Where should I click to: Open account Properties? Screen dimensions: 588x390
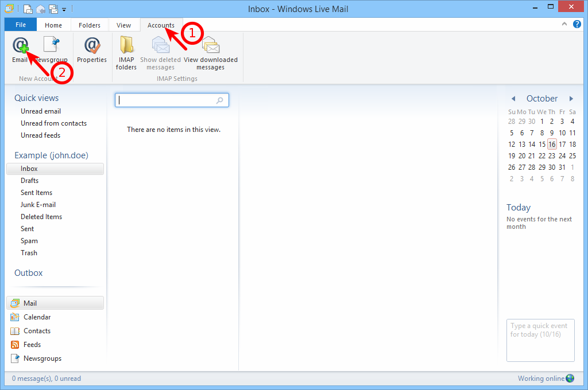(x=92, y=49)
